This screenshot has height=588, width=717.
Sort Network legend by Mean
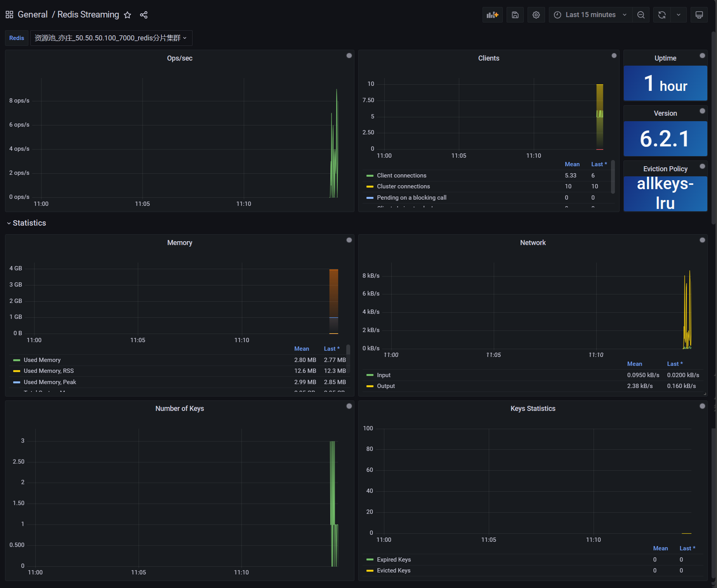coord(634,364)
